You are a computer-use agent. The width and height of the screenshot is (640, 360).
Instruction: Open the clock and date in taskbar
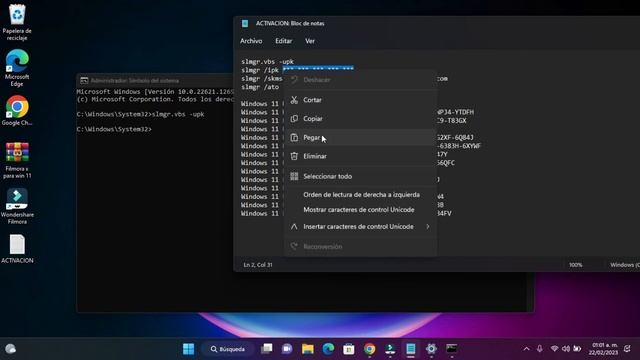[603, 349]
